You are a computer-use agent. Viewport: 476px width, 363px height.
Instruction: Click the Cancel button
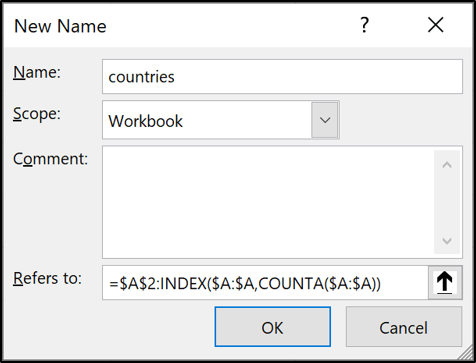click(404, 327)
